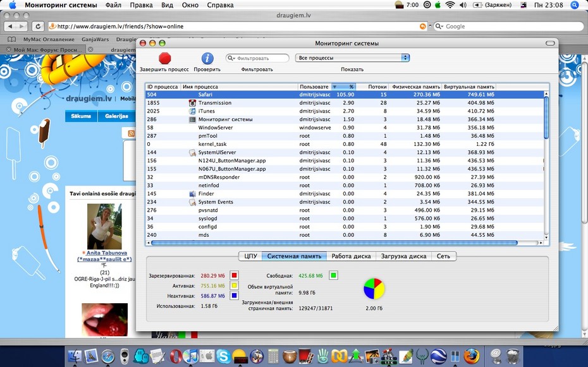The width and height of the screenshot is (588, 367).
Task: Open Skype from the Dock
Action: [x=223, y=356]
